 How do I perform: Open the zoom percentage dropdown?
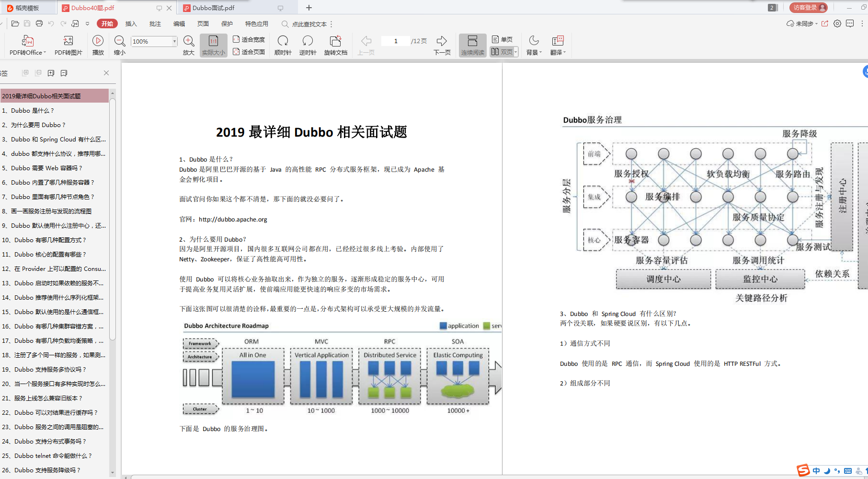(173, 41)
